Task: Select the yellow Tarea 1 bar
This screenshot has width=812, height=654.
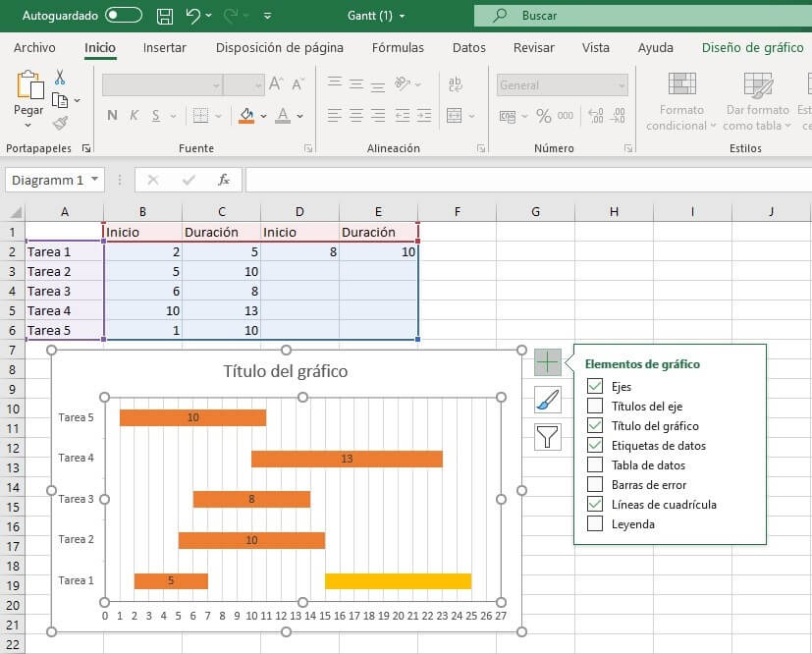Action: pyautogui.click(x=399, y=581)
